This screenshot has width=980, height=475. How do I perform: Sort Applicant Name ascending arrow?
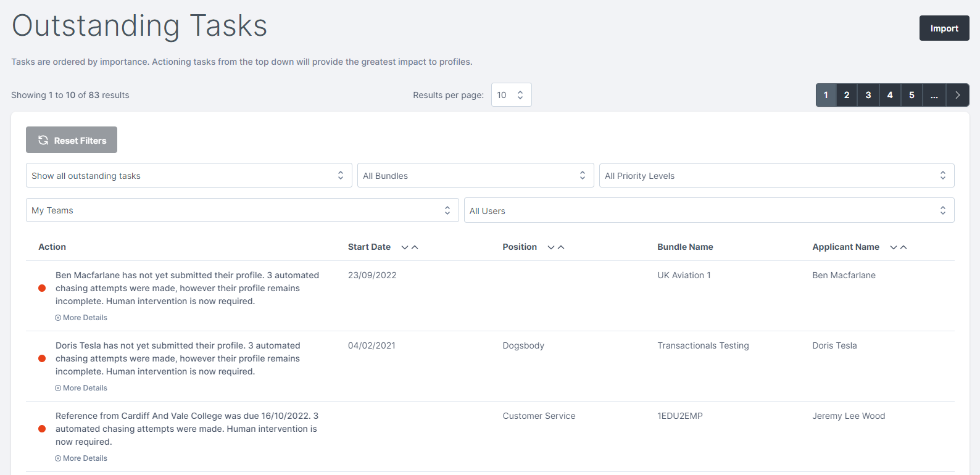point(903,247)
